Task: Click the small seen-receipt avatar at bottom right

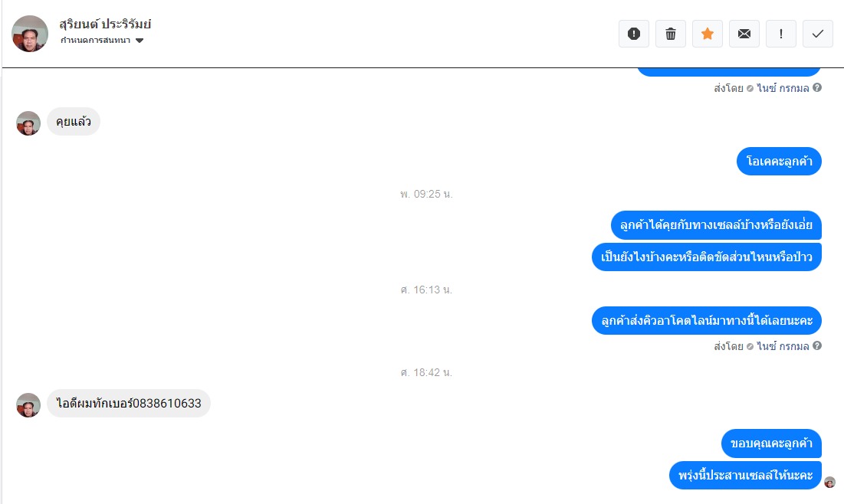Action: pos(830,482)
